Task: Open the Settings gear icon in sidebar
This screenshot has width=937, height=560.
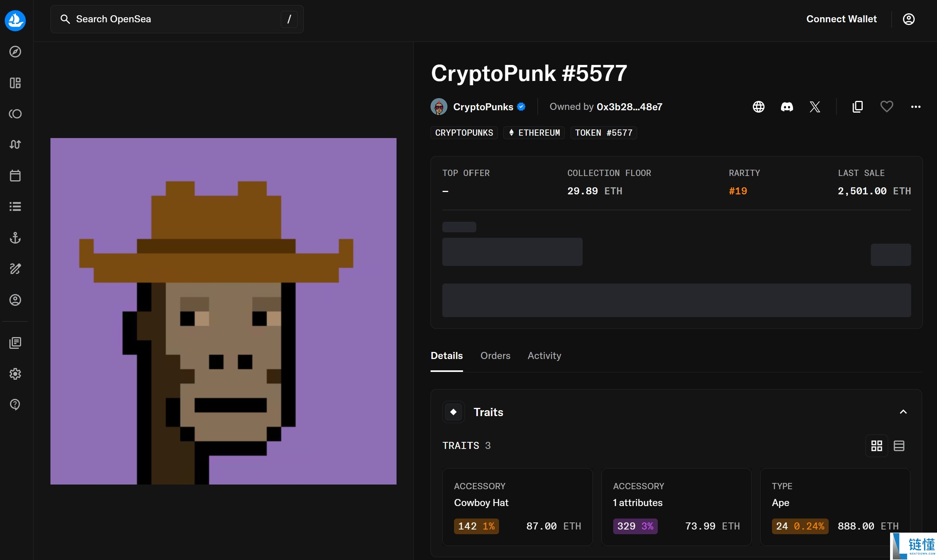Action: click(15, 374)
